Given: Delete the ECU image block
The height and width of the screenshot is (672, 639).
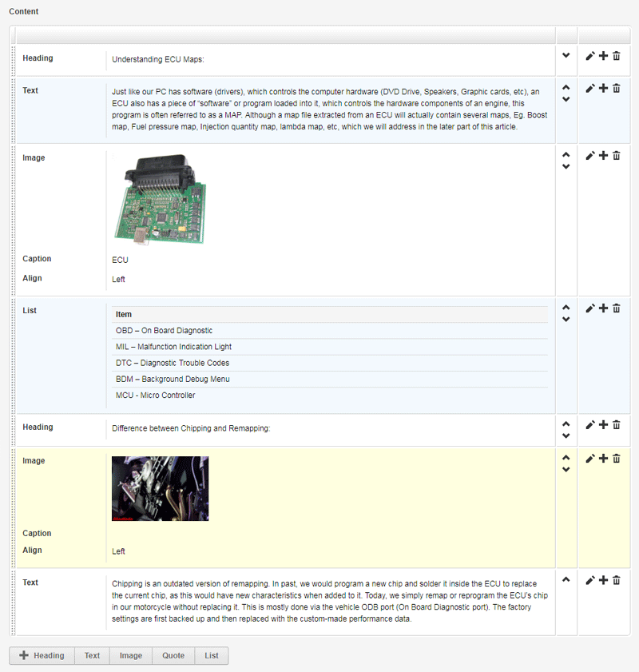Looking at the screenshot, I should click(617, 156).
